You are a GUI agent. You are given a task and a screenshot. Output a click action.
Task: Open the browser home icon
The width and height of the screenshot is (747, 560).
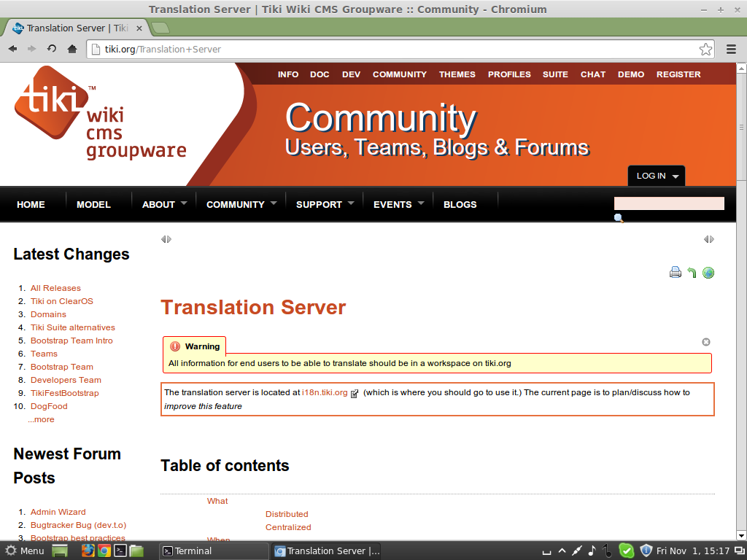72,49
